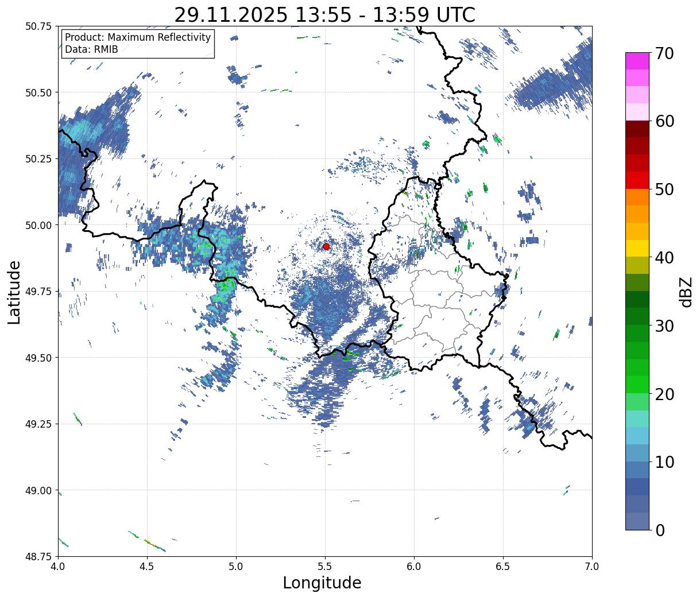
Task: Click the latitude tick label 49.50
Action: click(40, 358)
